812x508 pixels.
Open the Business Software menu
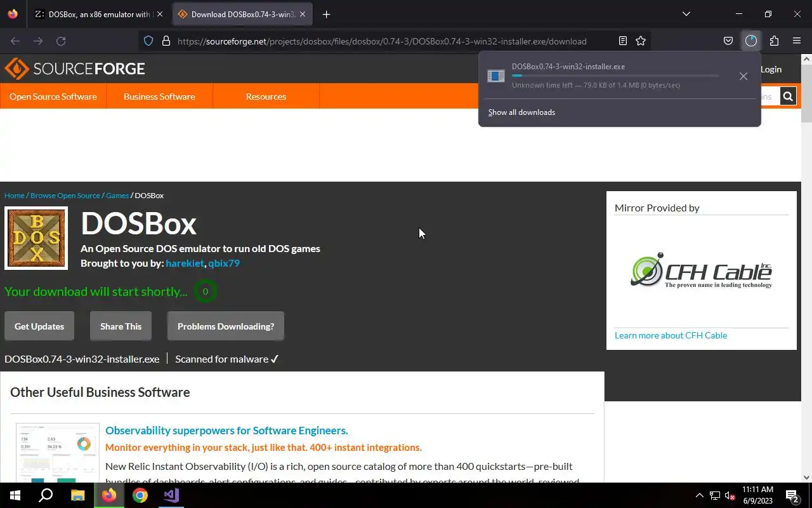tap(159, 97)
